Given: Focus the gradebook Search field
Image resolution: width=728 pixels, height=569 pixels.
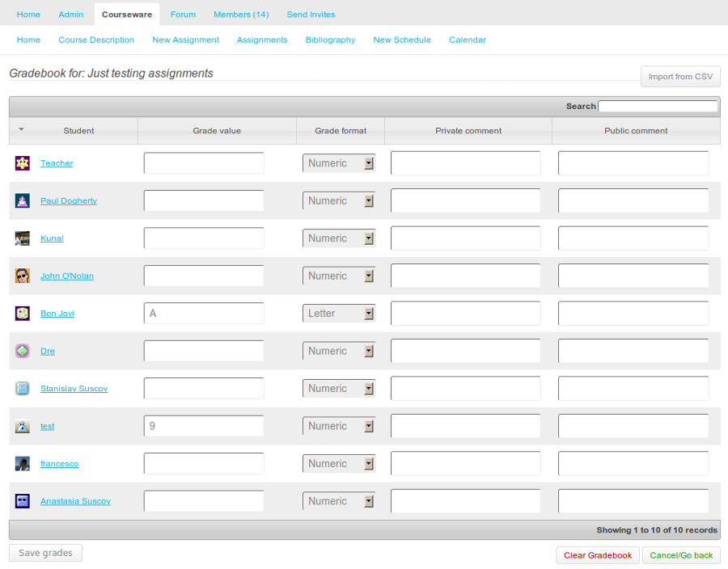Looking at the screenshot, I should [x=658, y=106].
